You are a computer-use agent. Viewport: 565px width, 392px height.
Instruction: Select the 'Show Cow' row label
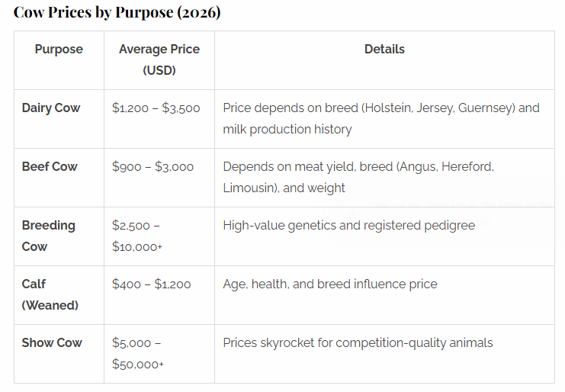tap(52, 342)
